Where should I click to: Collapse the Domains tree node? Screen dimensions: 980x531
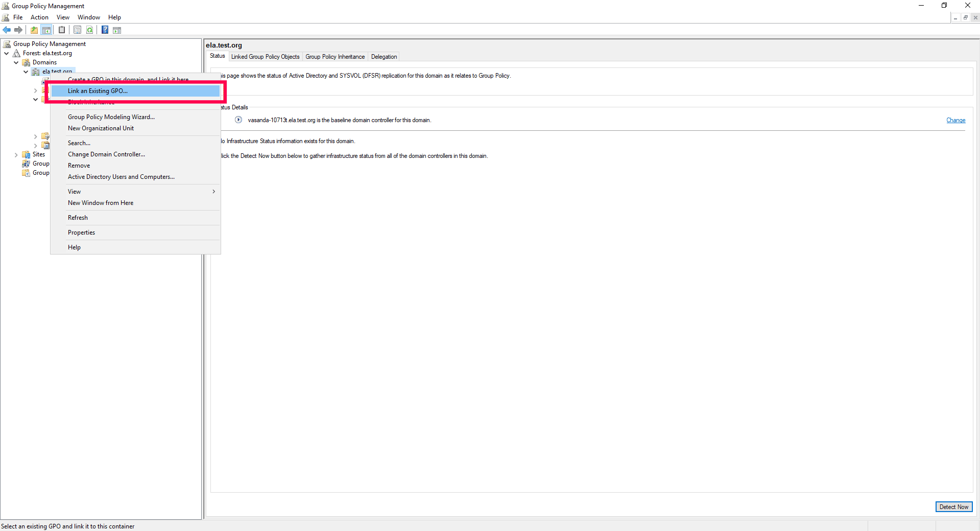16,62
